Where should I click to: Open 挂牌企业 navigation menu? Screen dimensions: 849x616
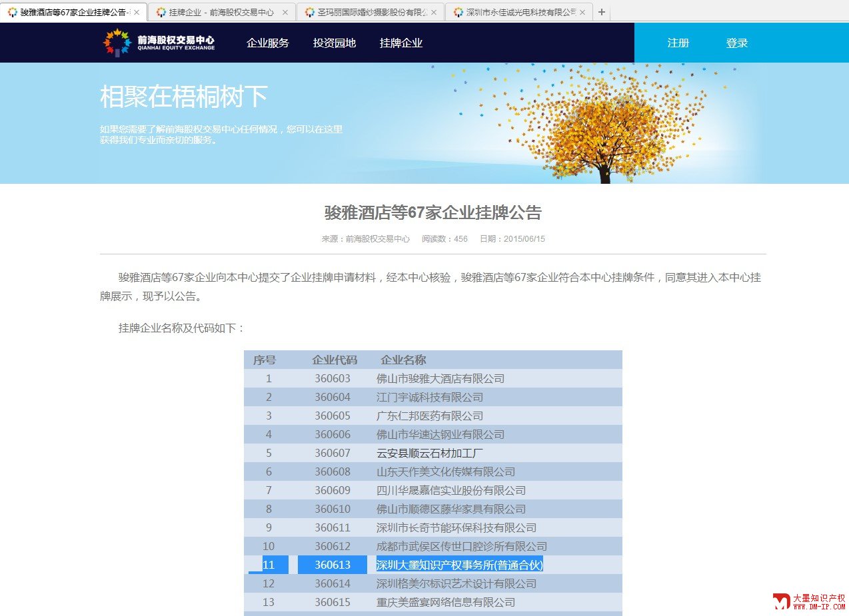401,43
